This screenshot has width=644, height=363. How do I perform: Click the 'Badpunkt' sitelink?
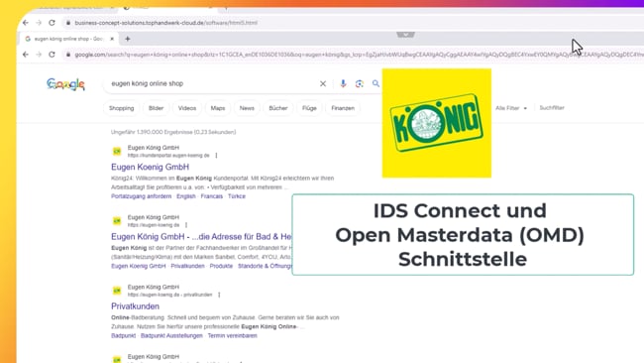[x=123, y=335]
